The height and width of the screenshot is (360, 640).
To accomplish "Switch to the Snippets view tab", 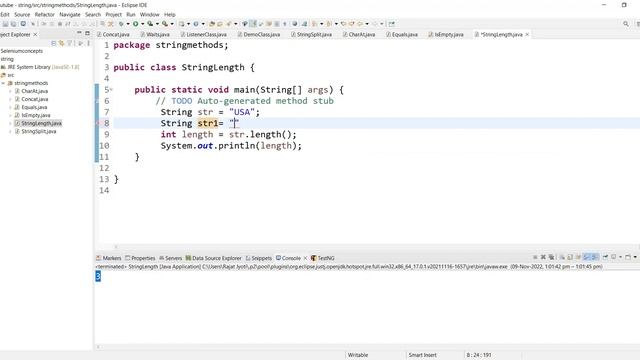I will coord(258,258).
